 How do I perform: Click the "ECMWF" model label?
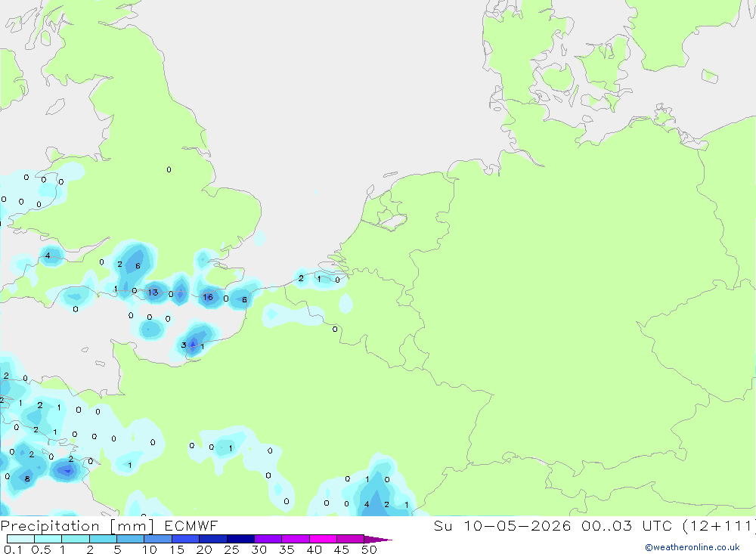[x=191, y=526]
